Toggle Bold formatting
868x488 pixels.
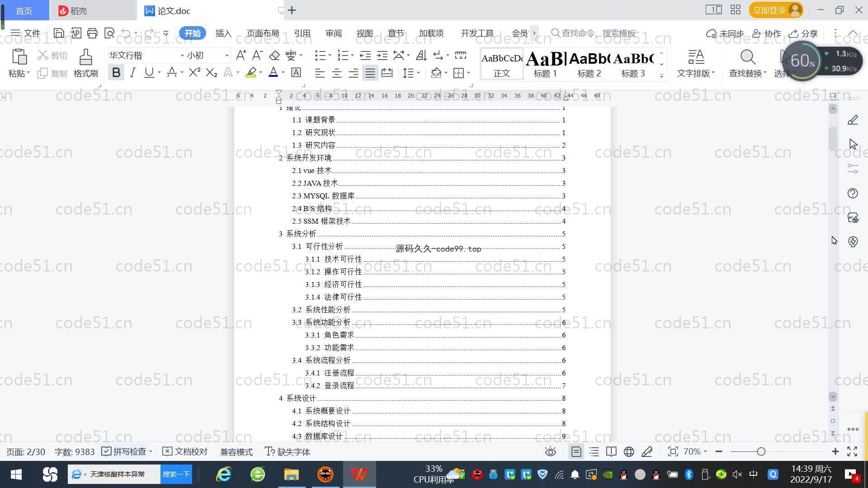coord(116,73)
